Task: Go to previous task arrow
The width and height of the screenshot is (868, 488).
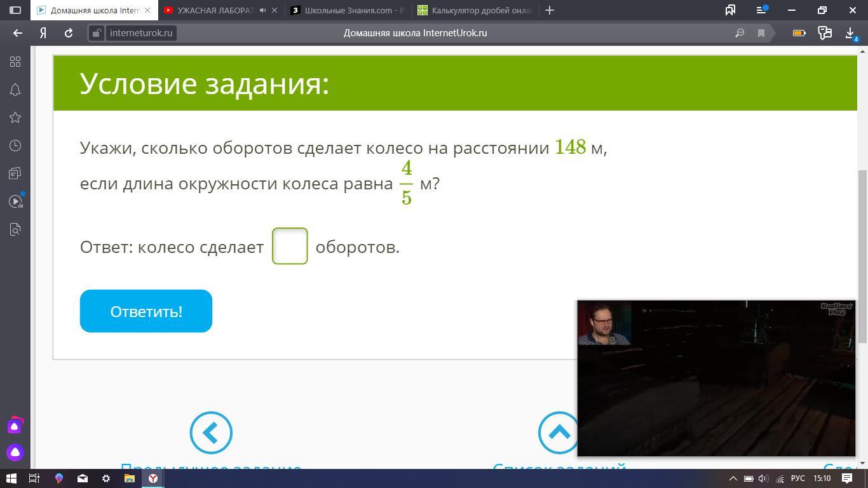Action: [x=211, y=433]
